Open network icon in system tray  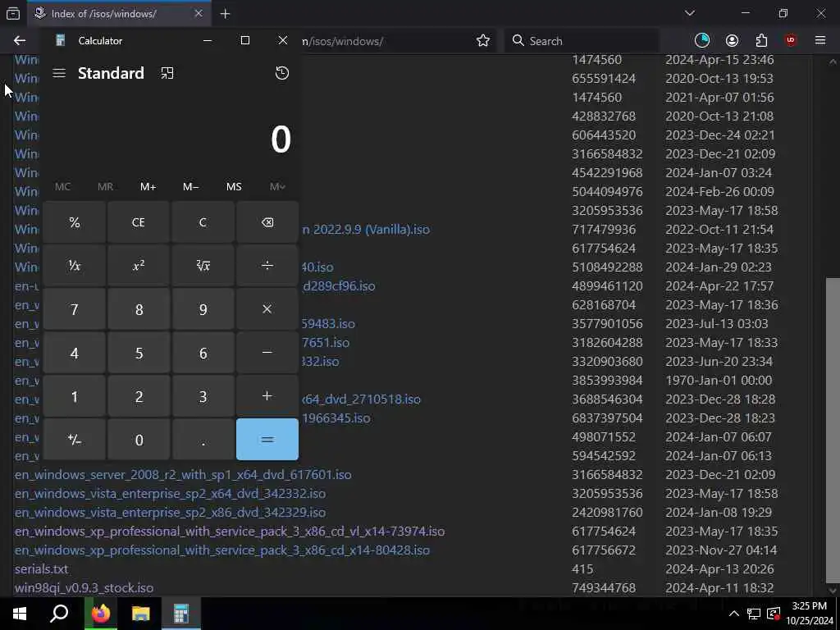754,614
